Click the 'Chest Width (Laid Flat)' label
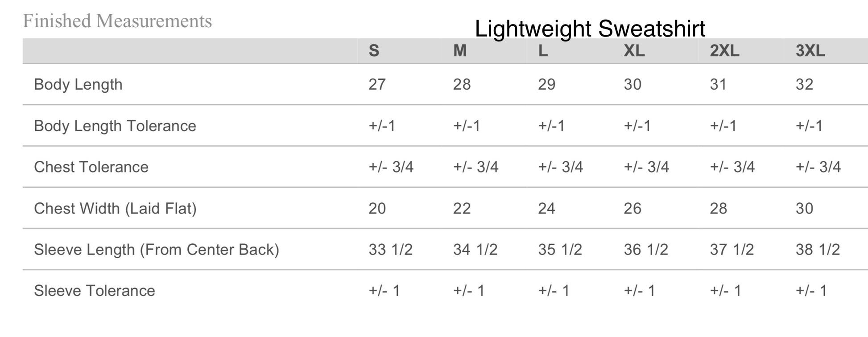The height and width of the screenshot is (337, 868). [x=115, y=209]
